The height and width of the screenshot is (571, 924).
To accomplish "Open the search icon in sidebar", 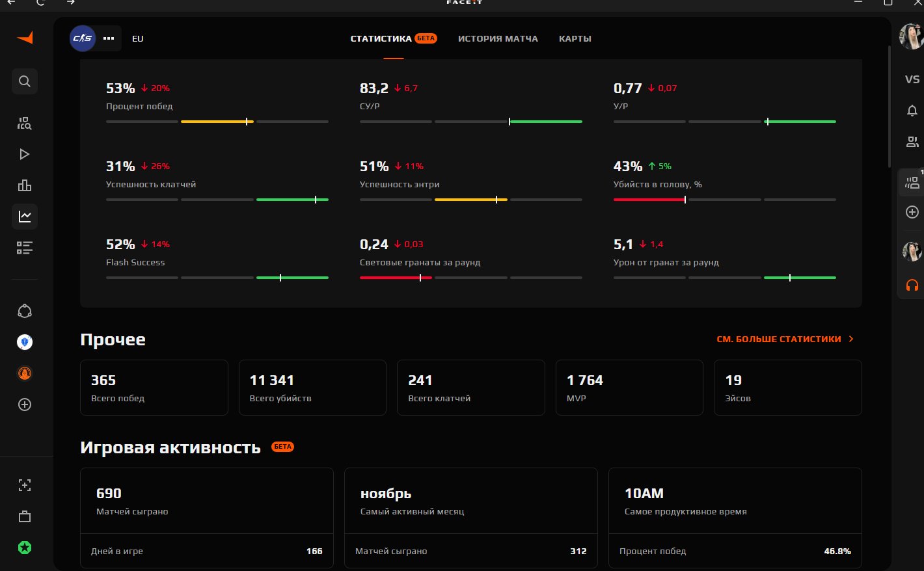I will [25, 81].
